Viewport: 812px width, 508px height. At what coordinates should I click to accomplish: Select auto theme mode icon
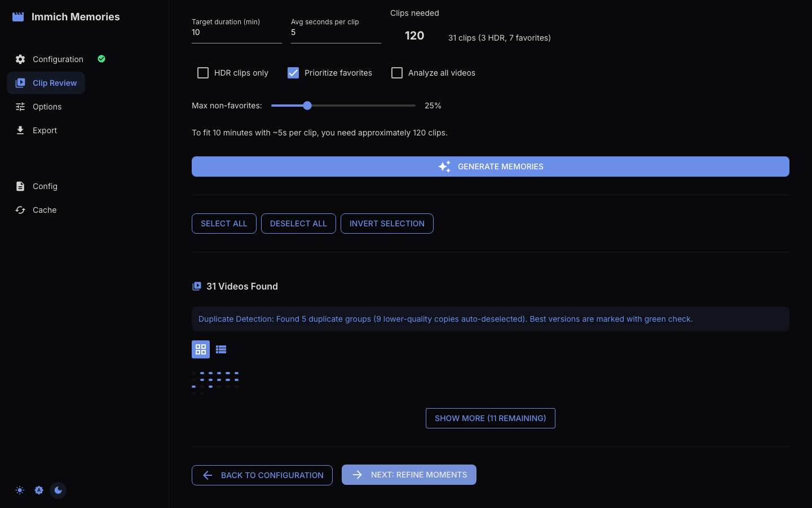click(39, 491)
